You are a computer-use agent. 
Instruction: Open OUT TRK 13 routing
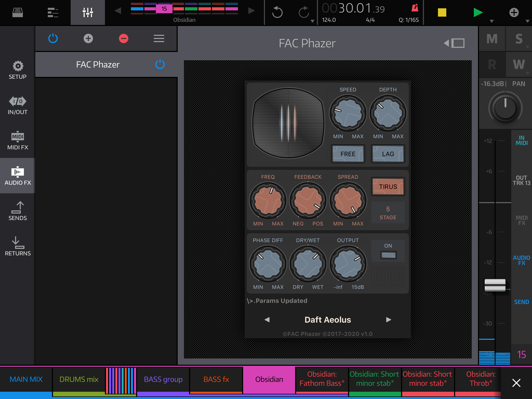point(521,180)
